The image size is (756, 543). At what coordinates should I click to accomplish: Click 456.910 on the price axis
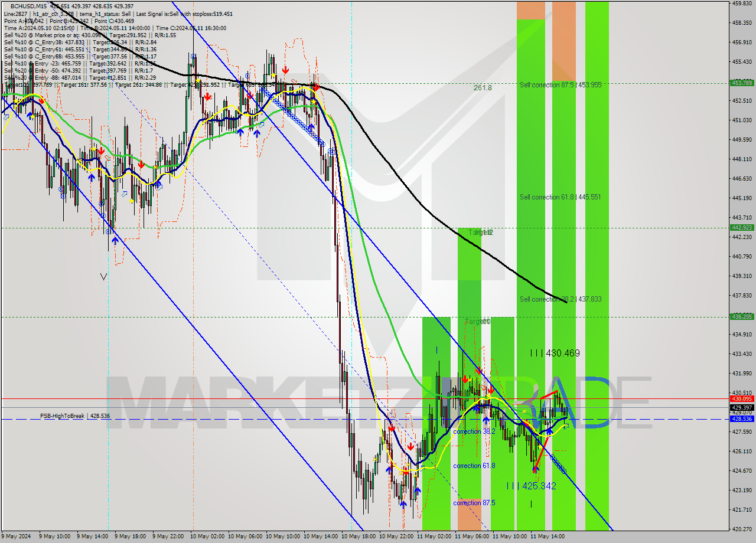click(x=742, y=42)
